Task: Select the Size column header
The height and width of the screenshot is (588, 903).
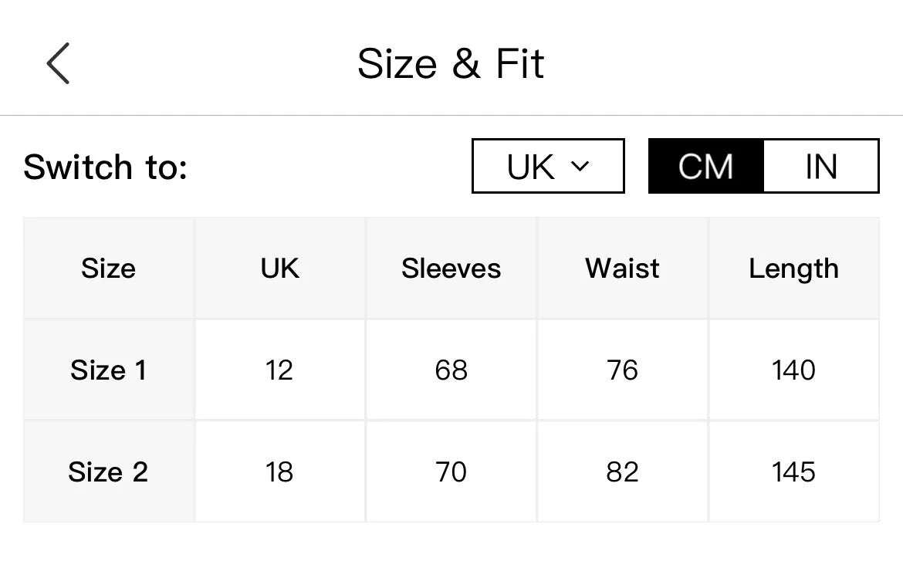Action: (108, 269)
